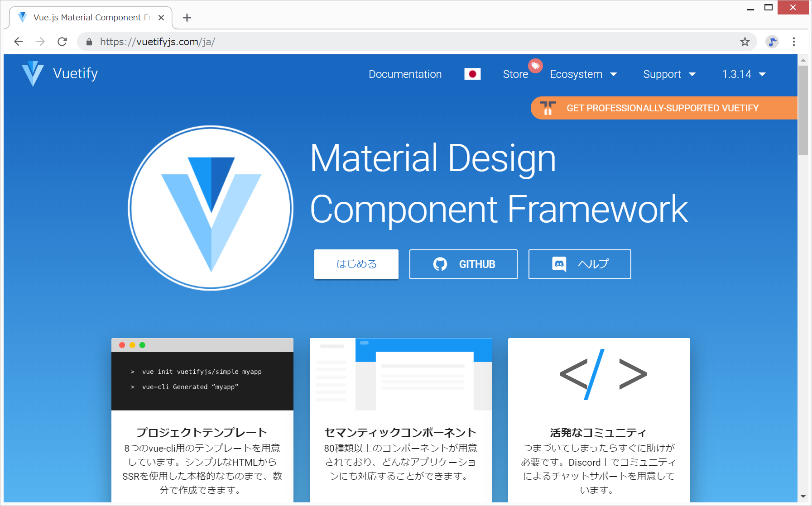Open the 1.3.14 version dropdown
This screenshot has width=812, height=506.
tap(743, 74)
